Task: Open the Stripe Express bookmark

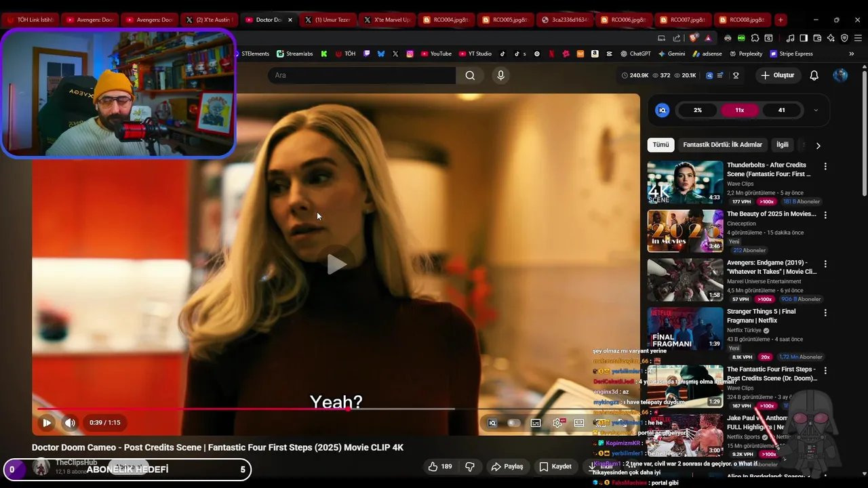Action: coord(791,54)
